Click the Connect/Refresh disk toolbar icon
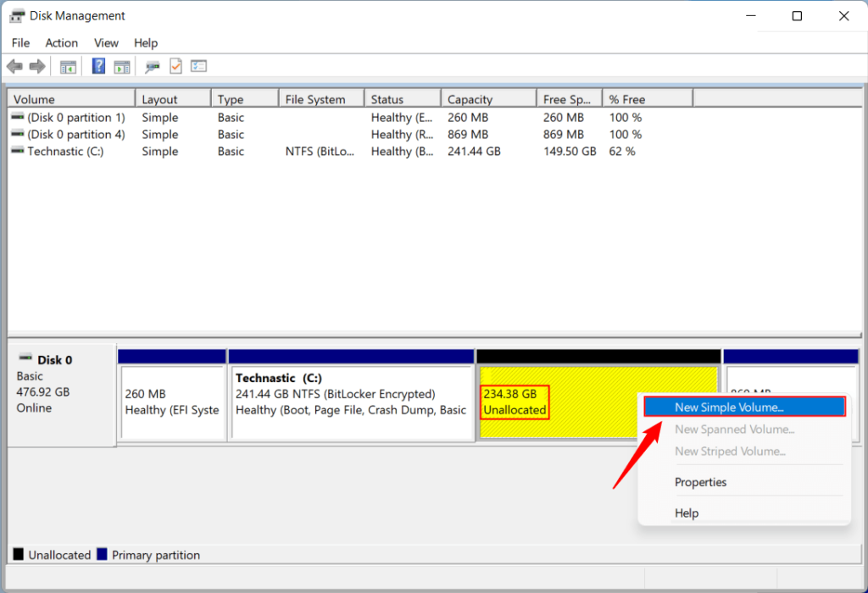Image resolution: width=868 pixels, height=593 pixels. (x=153, y=67)
